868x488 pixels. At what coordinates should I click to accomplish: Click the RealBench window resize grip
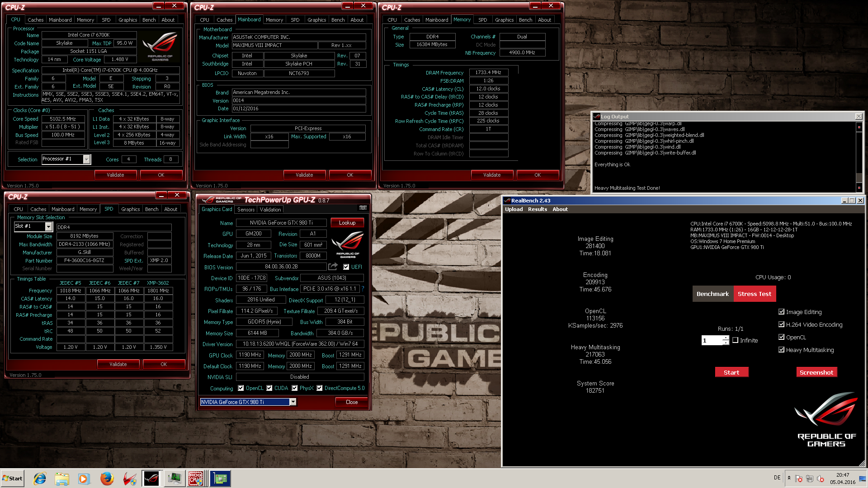(x=862, y=463)
